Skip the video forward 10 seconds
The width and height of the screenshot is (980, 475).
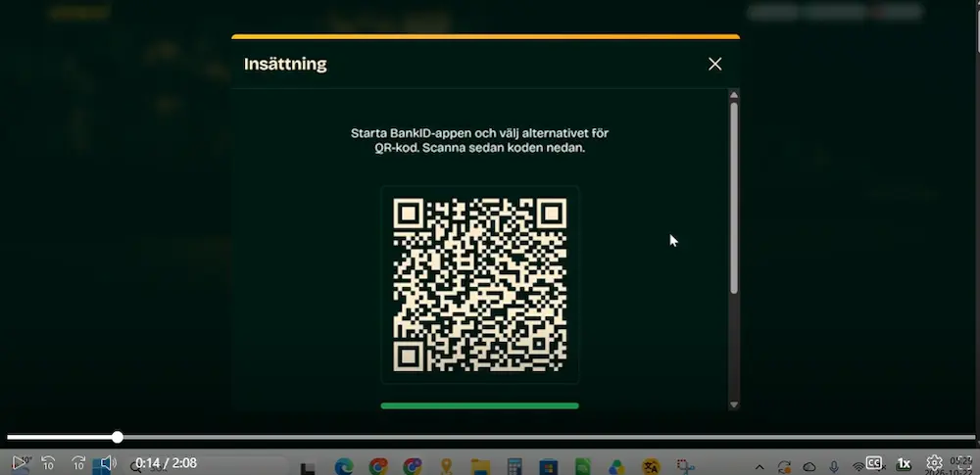click(x=78, y=463)
